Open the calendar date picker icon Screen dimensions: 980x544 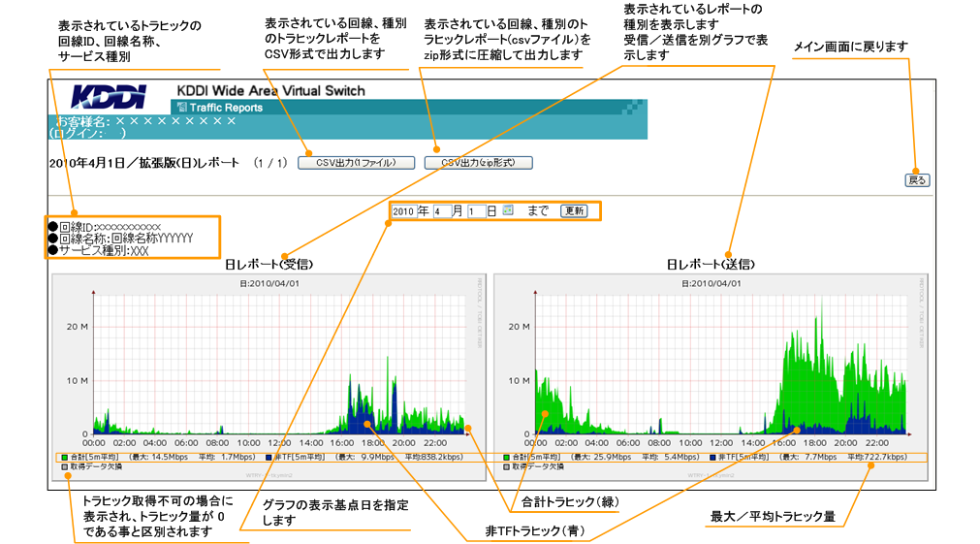[508, 210]
